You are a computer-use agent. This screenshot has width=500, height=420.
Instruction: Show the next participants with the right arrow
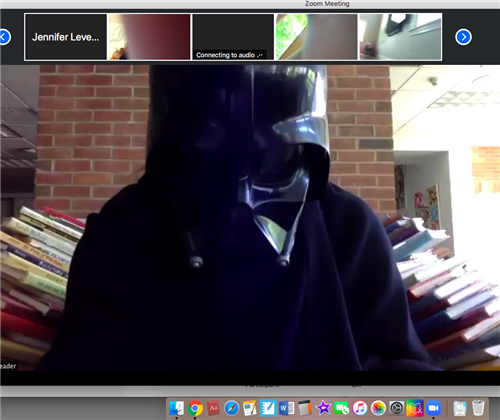[x=463, y=37]
